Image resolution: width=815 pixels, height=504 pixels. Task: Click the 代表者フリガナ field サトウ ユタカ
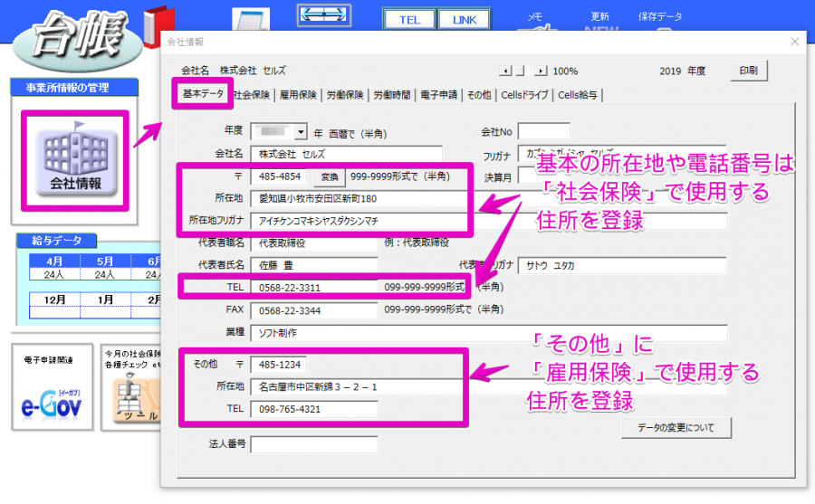tap(622, 265)
